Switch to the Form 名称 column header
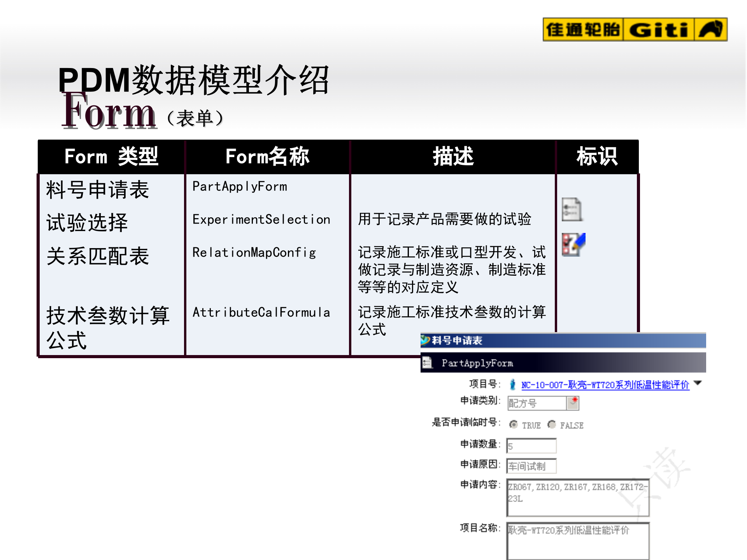 267,157
